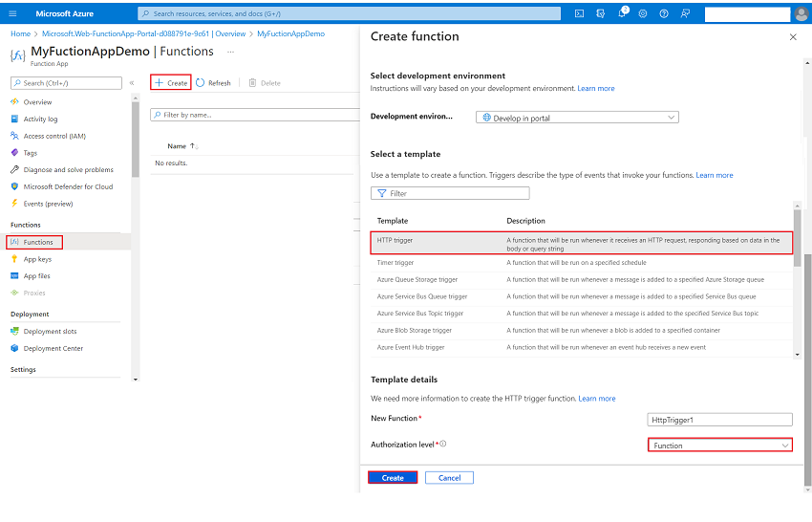
Task: Open the hamburger portal menu
Action: click(13, 14)
